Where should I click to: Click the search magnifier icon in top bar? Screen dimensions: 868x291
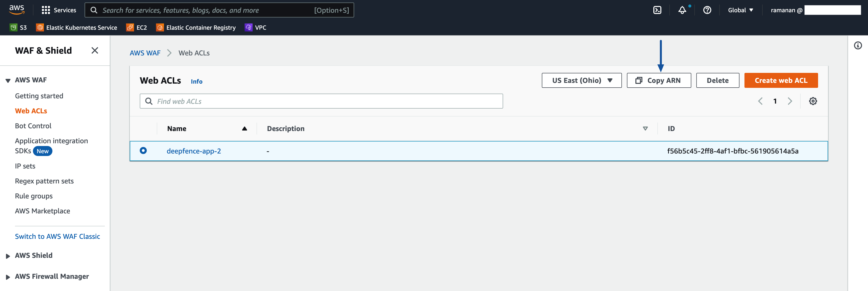[x=94, y=10]
